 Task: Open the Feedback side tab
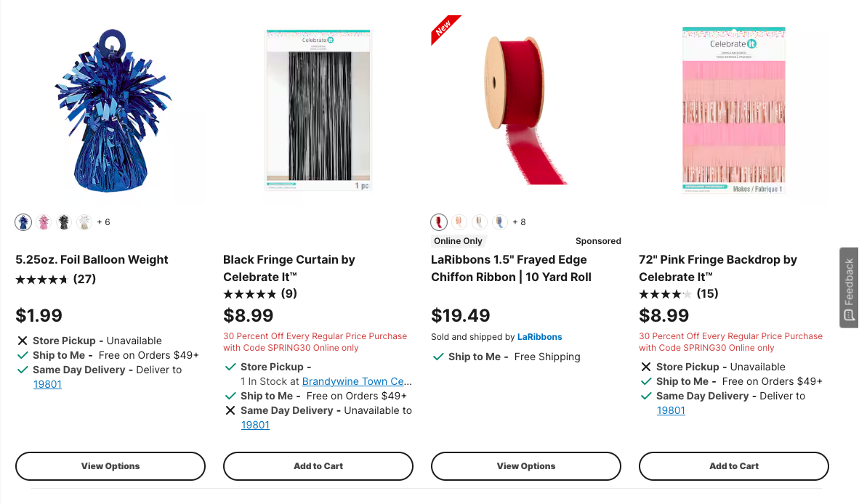point(849,288)
